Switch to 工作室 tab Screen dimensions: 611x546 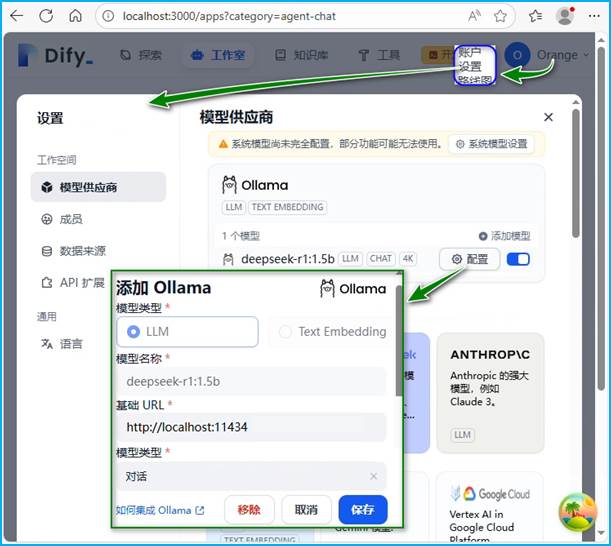point(218,55)
